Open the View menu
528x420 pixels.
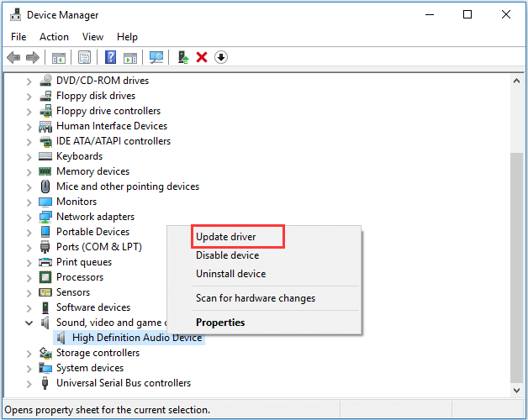(x=93, y=37)
